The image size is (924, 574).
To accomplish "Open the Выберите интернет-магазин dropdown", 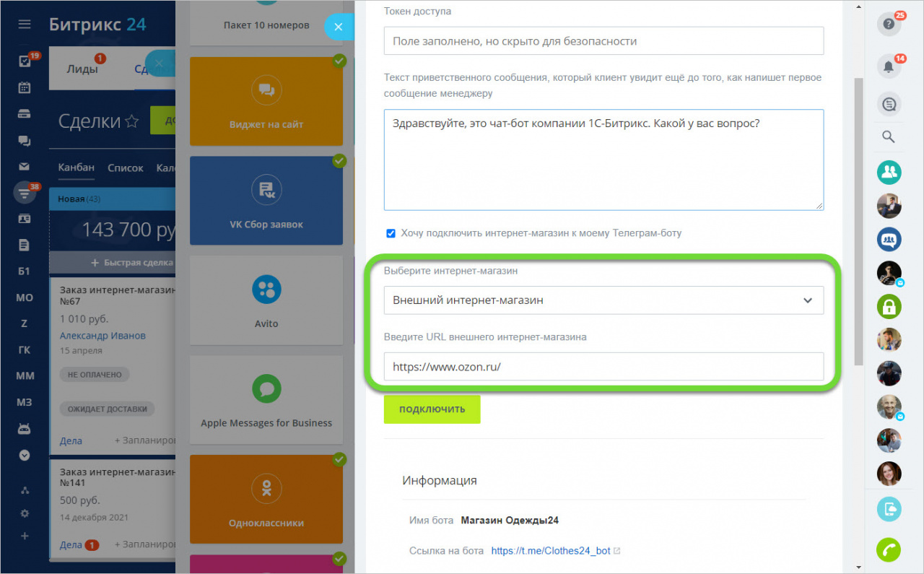I will coord(603,300).
